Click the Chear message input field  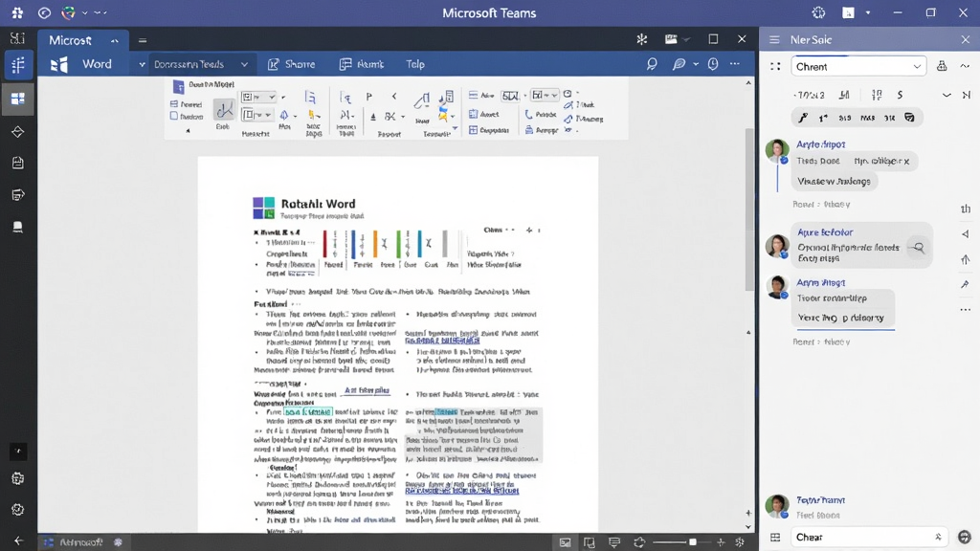coord(867,538)
